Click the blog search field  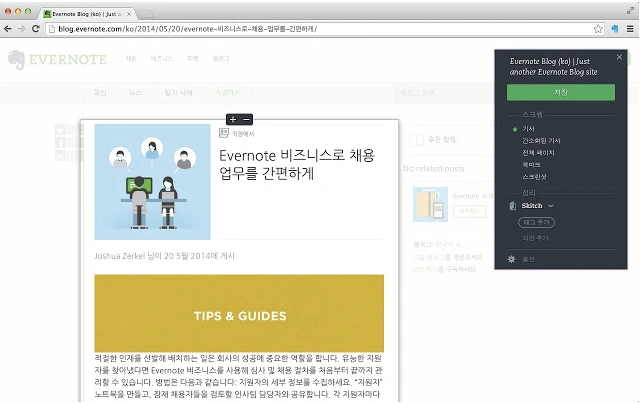444,93
